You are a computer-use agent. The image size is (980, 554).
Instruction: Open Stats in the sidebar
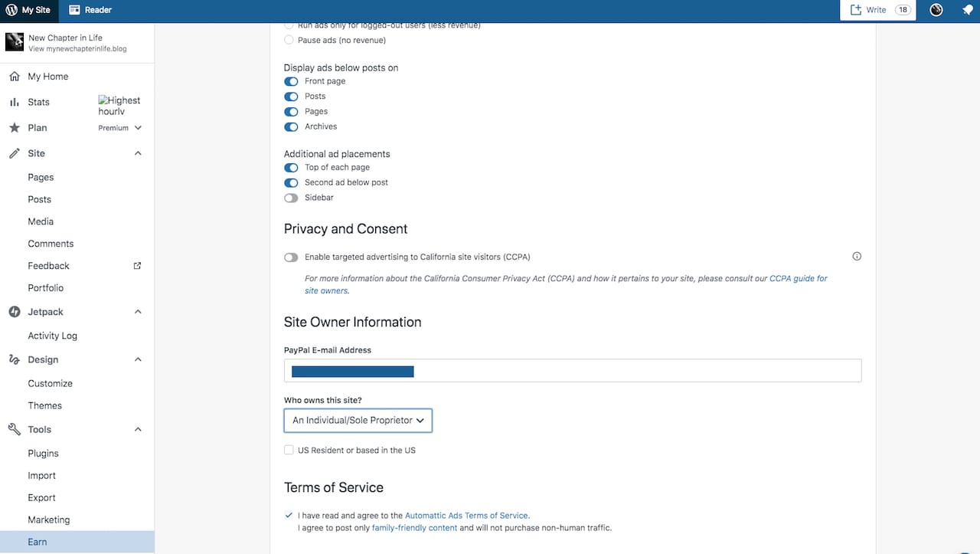(x=38, y=102)
